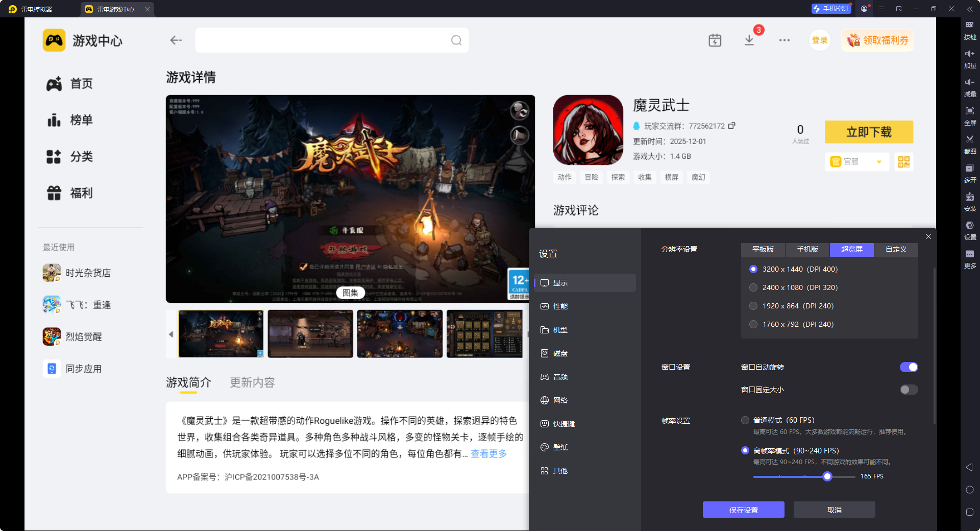Open the download manager with badge 3

click(749, 40)
